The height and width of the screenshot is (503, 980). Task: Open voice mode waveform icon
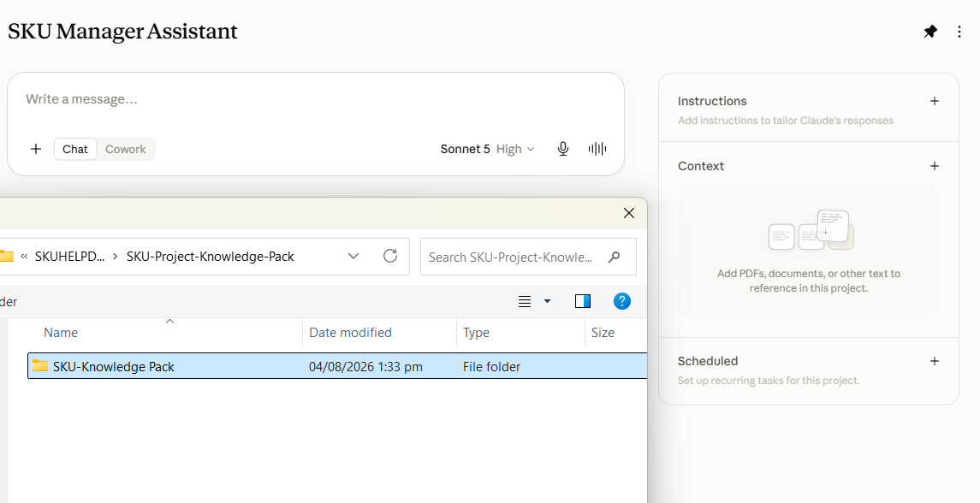597,149
